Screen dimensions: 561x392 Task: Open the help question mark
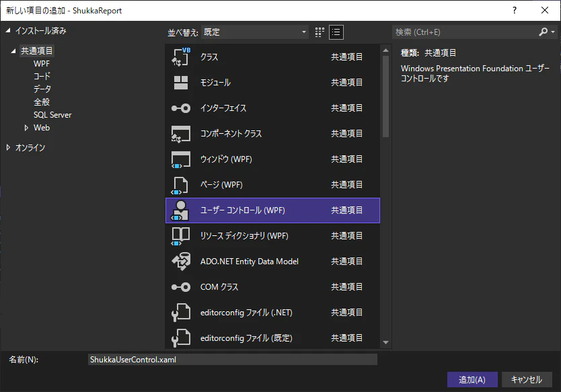(515, 10)
